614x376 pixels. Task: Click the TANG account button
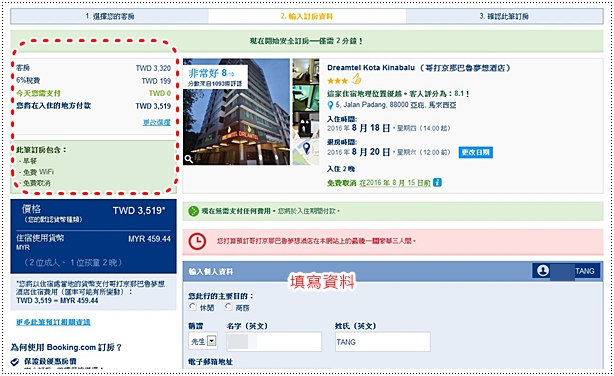pos(566,271)
